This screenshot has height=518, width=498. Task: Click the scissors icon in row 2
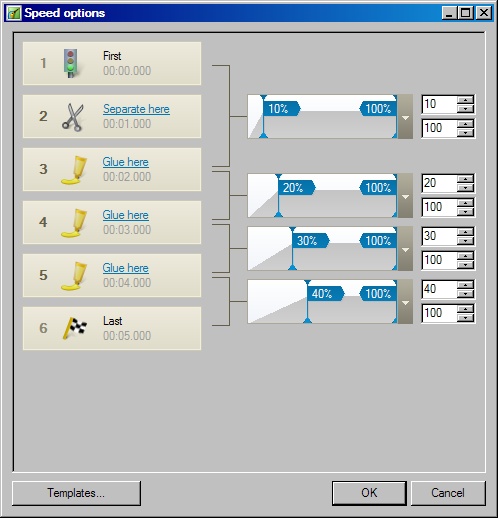72,117
